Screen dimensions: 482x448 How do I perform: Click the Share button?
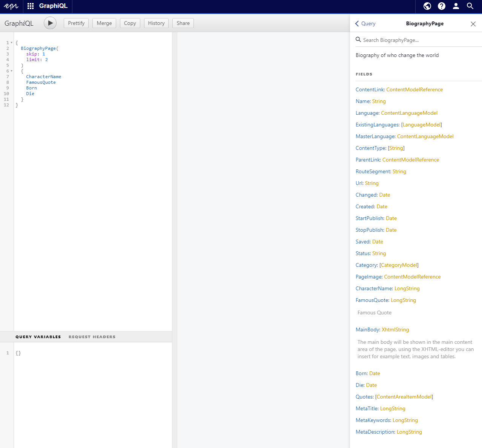(x=183, y=23)
